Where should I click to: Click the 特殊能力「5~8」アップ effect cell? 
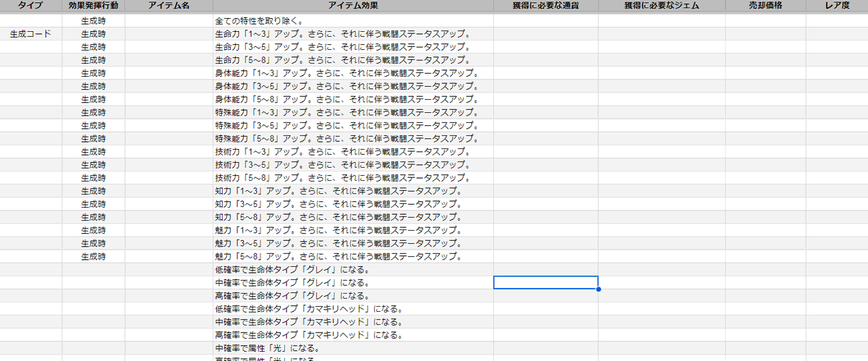point(353,138)
